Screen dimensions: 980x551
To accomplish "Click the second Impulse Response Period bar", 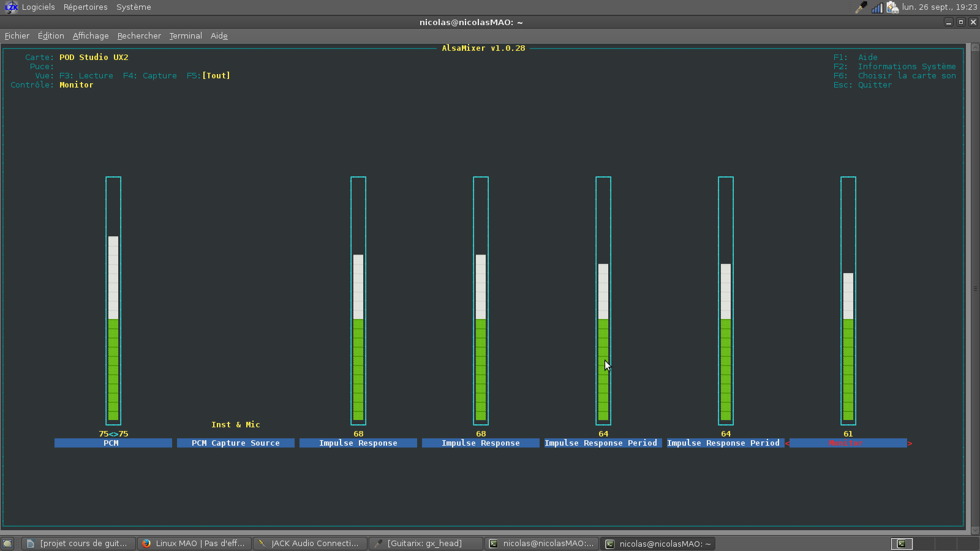I will pyautogui.click(x=726, y=301).
